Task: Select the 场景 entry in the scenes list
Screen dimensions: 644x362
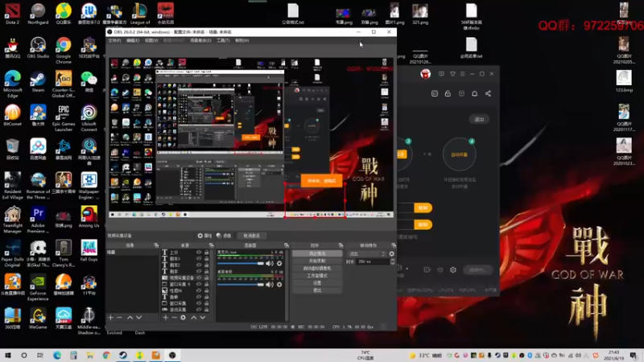Action: point(132,252)
